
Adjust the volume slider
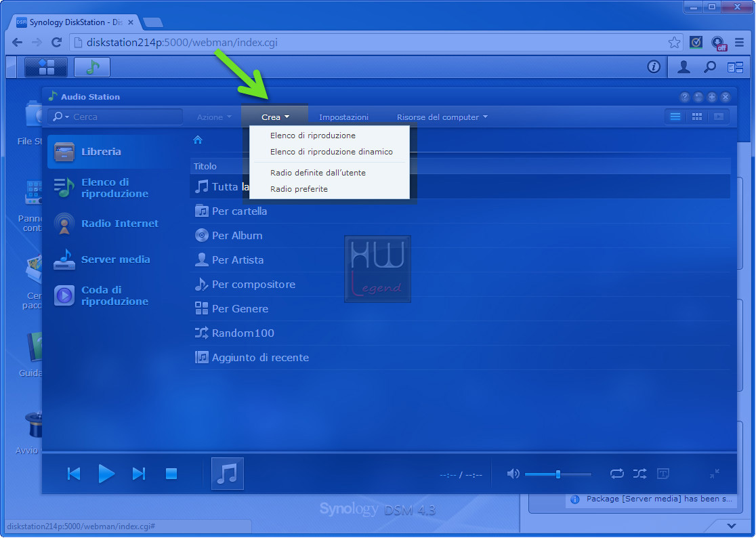[558, 474]
